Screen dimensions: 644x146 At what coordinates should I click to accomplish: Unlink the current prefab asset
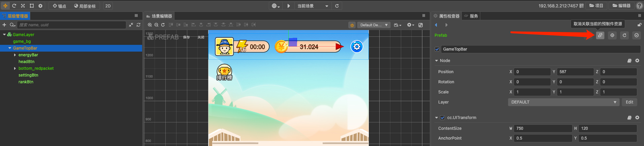600,35
